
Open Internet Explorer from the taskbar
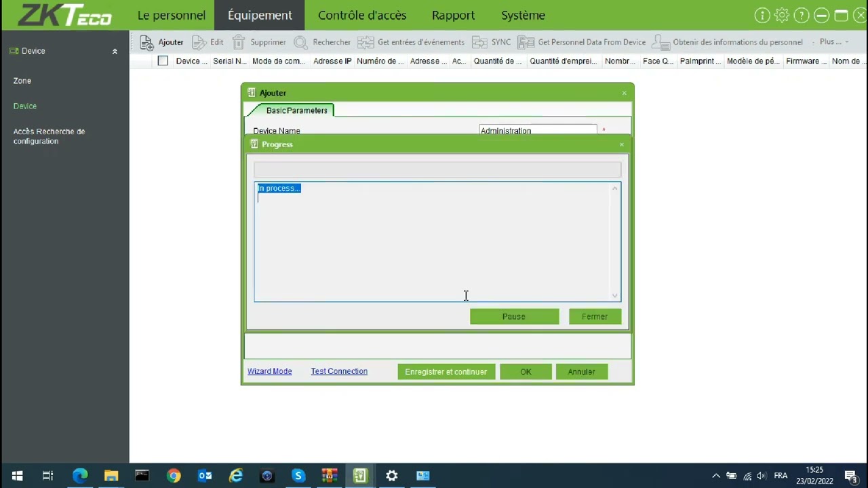point(236,476)
